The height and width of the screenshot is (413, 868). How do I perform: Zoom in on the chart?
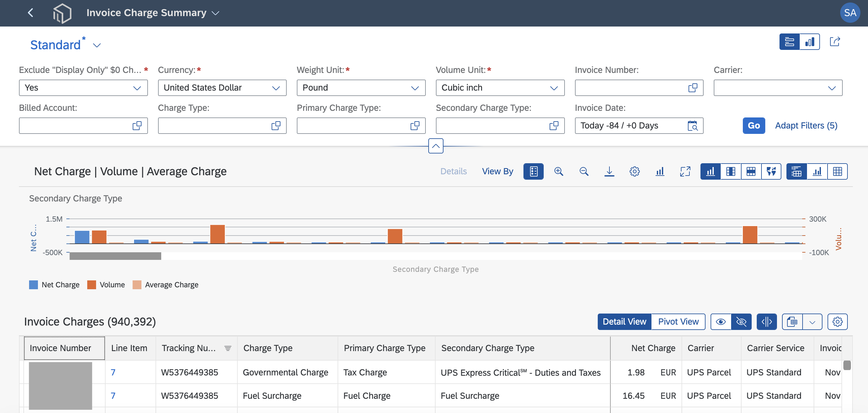tap(559, 171)
